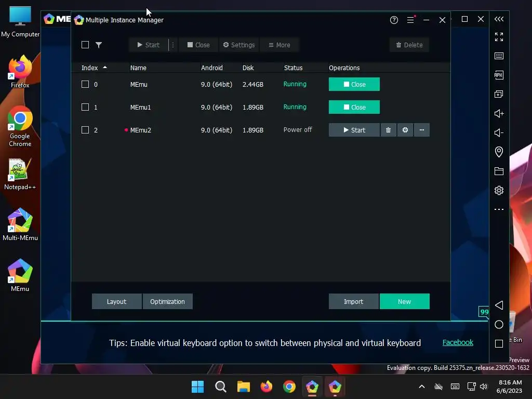Sort by the Android column header
The image size is (532, 399).
(212, 68)
